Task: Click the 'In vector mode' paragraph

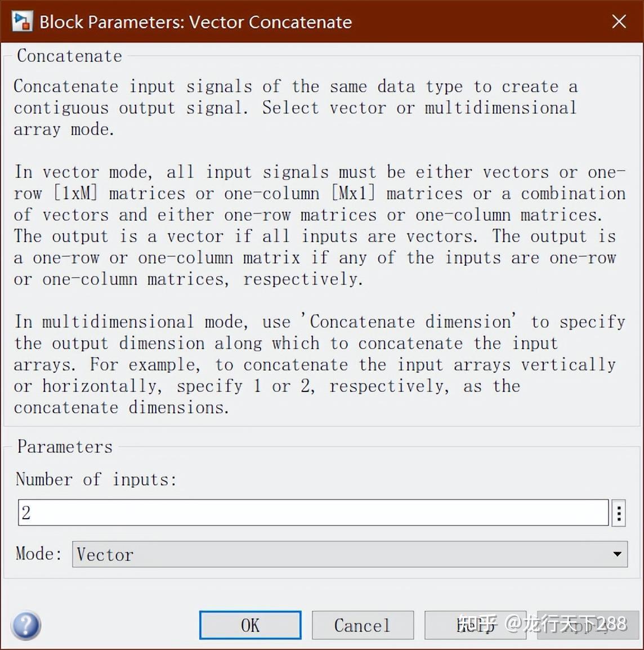Action: [319, 225]
